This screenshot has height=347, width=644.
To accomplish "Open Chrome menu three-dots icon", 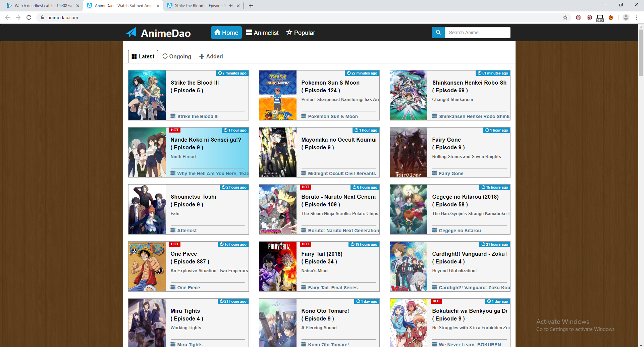I will coord(637,17).
